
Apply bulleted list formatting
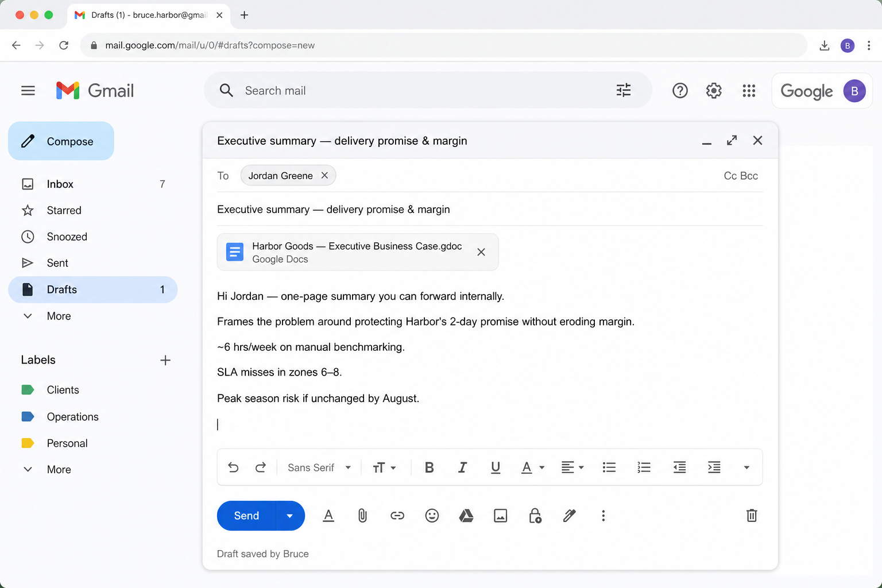pos(609,467)
